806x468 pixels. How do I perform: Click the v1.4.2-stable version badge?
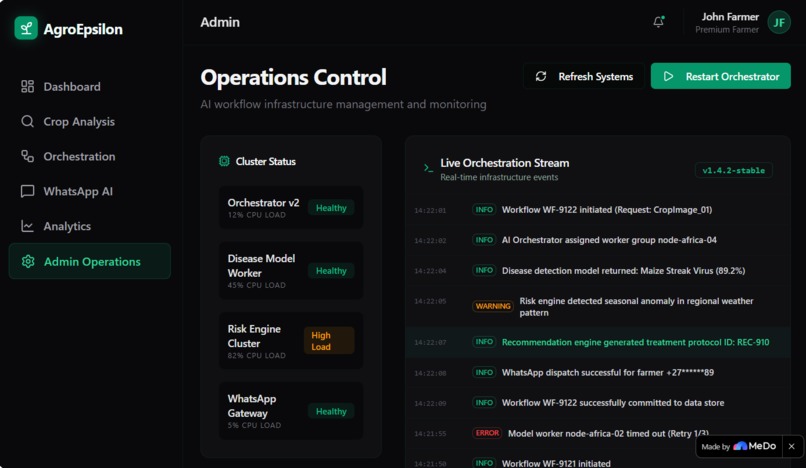[x=734, y=170]
